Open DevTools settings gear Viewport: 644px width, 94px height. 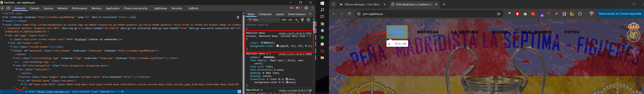(x=306, y=8)
